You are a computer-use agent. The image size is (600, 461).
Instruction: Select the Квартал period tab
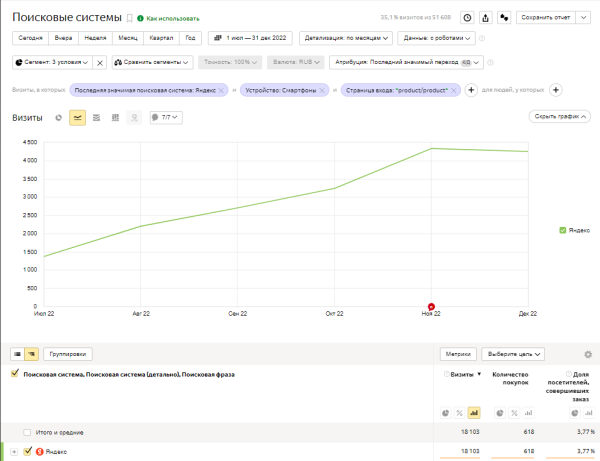click(159, 38)
